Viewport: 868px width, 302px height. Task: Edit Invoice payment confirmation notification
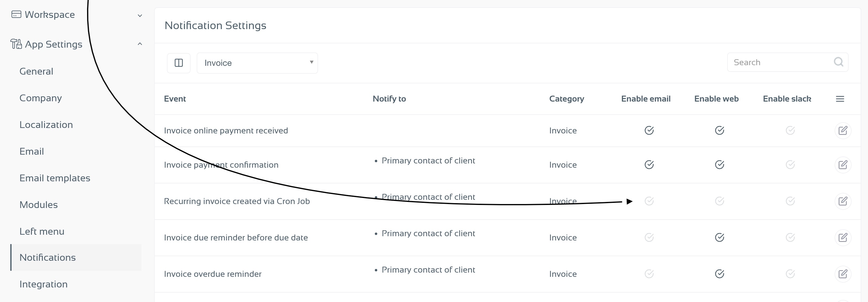(x=843, y=165)
